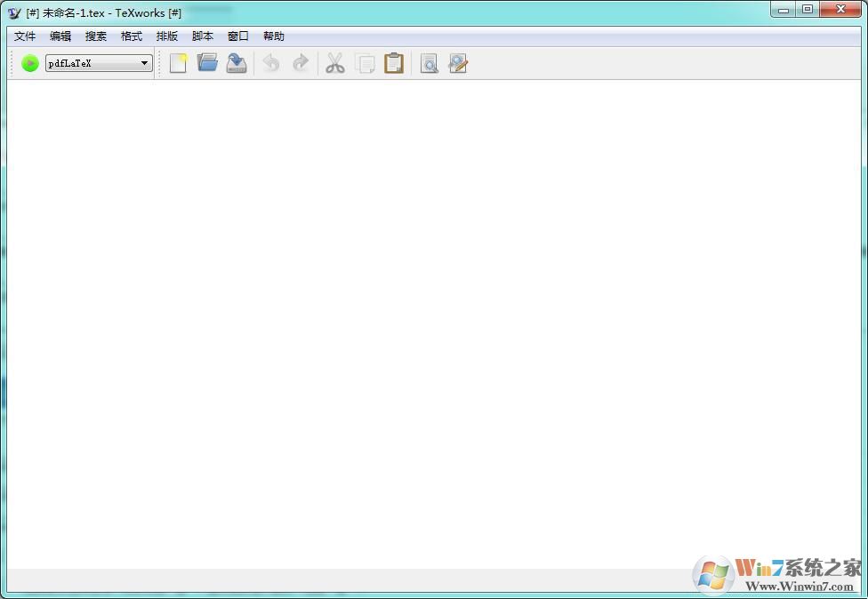
Task: Open the 搜索 menu
Action: [95, 36]
